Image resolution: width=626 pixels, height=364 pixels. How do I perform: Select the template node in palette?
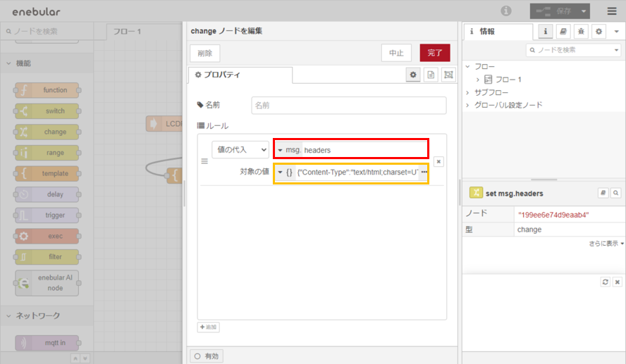pos(47,173)
